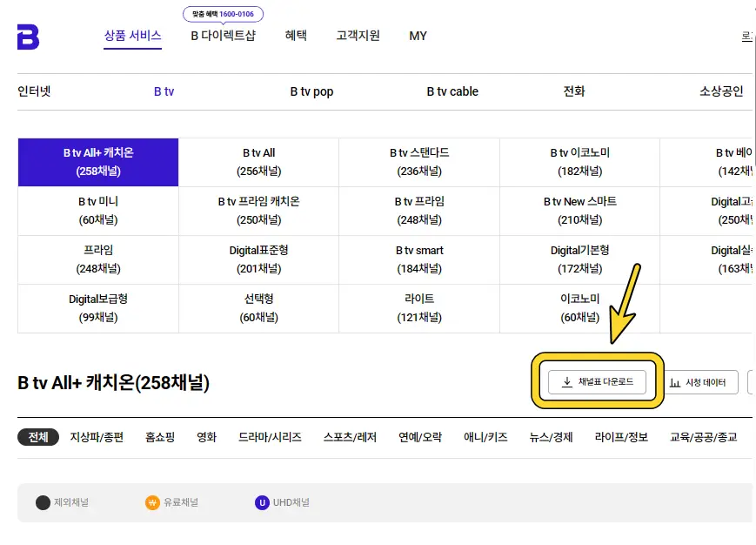Filter channels by 영화
This screenshot has height=545, width=756.
point(207,437)
